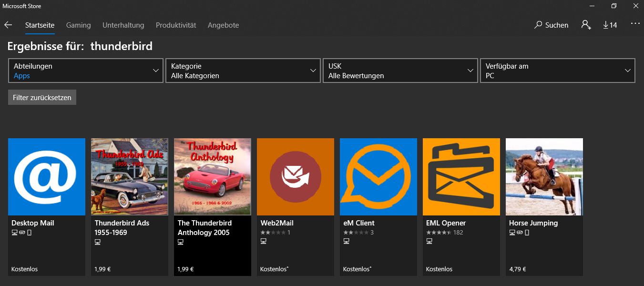Screen dimensions: 644x286
Task: Open The Thunderbird Anthology 2005 thumbnail
Action: click(x=213, y=177)
